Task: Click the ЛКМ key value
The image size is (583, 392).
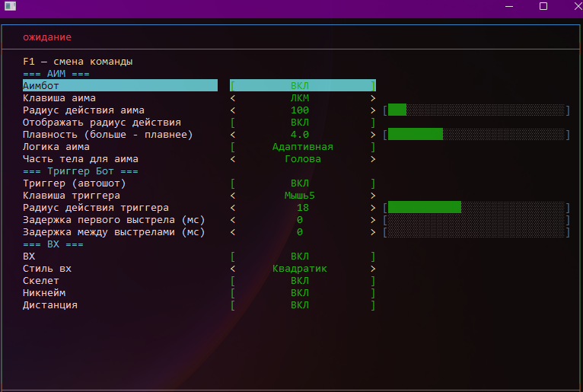Action: (x=300, y=98)
